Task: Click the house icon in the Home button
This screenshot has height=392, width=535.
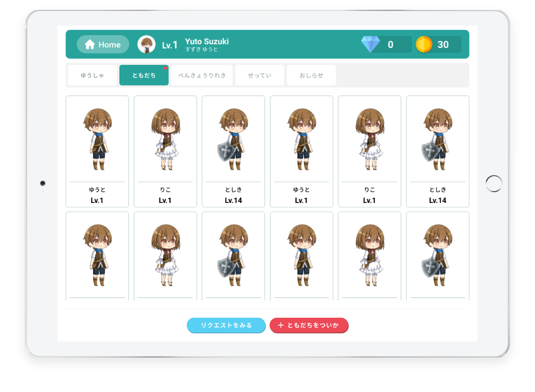Action: 90,45
